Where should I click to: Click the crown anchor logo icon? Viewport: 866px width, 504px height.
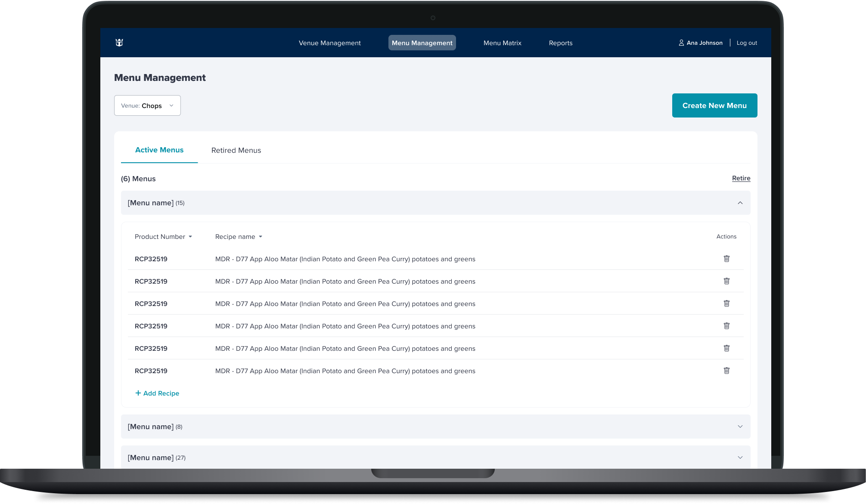(119, 43)
